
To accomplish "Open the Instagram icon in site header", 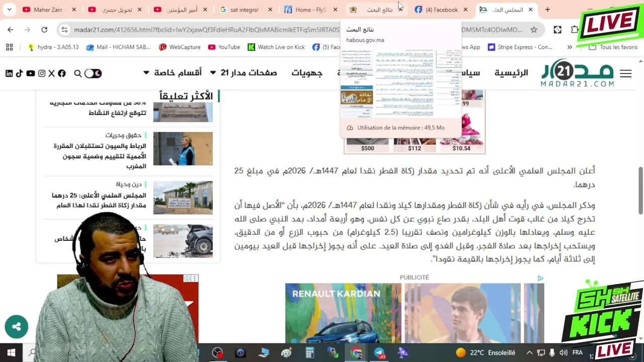I will [x=42, y=73].
